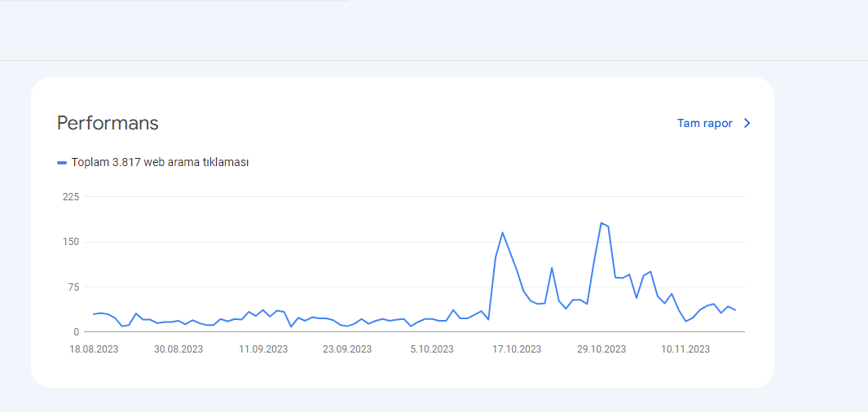Screen dimensions: 868x412
Task: Select the blue legend marker for clicks
Action: click(x=62, y=163)
